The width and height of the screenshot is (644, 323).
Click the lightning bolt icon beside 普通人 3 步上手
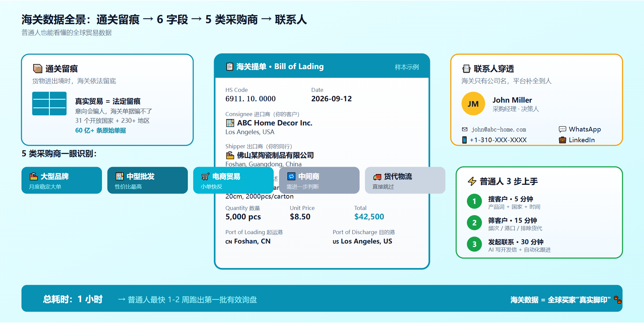point(472,181)
